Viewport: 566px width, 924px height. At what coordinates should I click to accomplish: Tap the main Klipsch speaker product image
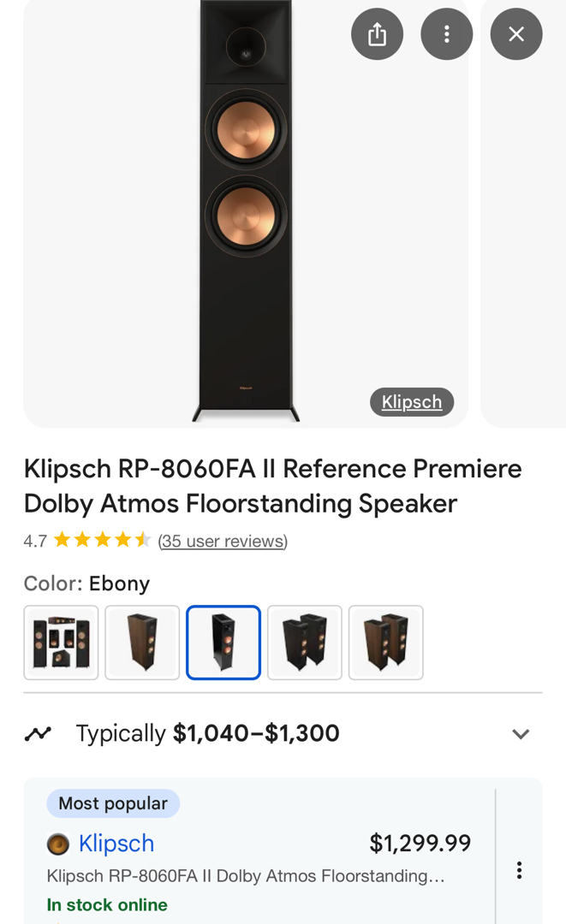tap(246, 214)
